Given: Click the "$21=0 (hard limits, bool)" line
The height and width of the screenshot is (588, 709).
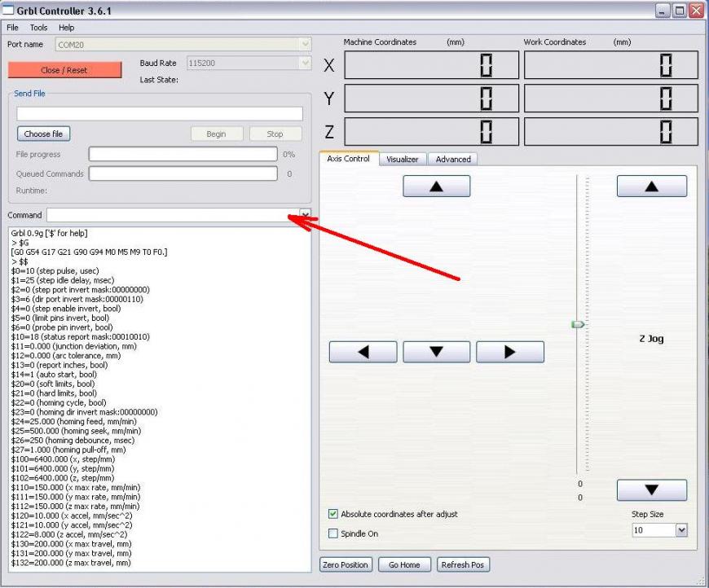Looking at the screenshot, I should (54, 393).
